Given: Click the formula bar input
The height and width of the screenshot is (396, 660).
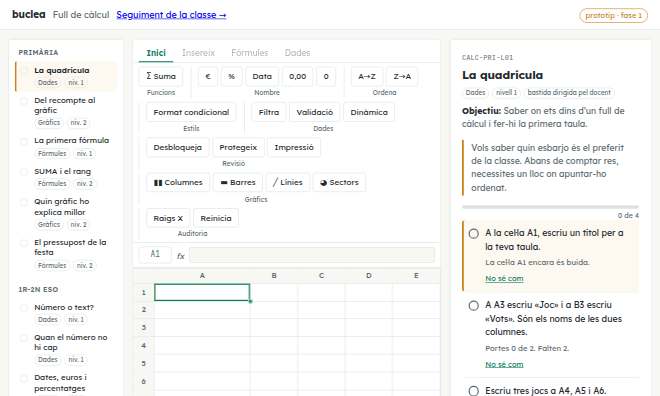Looking at the screenshot, I should coord(312,255).
